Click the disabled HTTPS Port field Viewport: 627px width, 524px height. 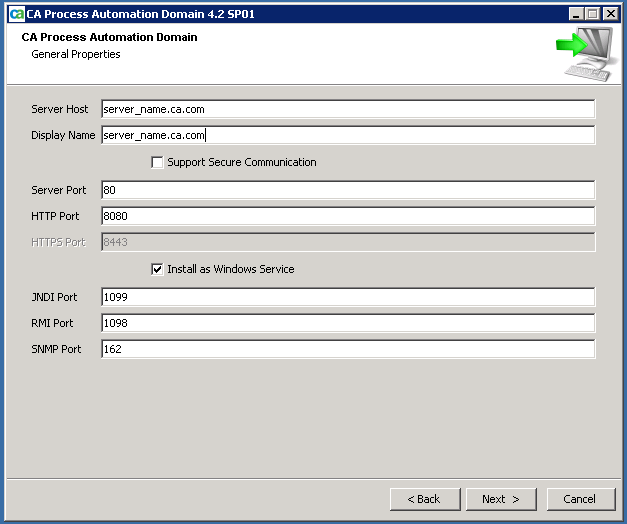tap(348, 242)
